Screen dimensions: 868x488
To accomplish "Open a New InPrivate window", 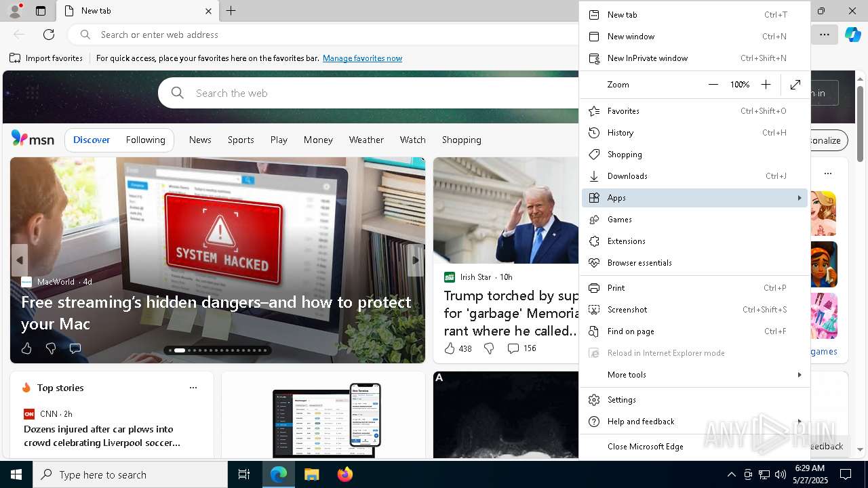I will click(694, 58).
